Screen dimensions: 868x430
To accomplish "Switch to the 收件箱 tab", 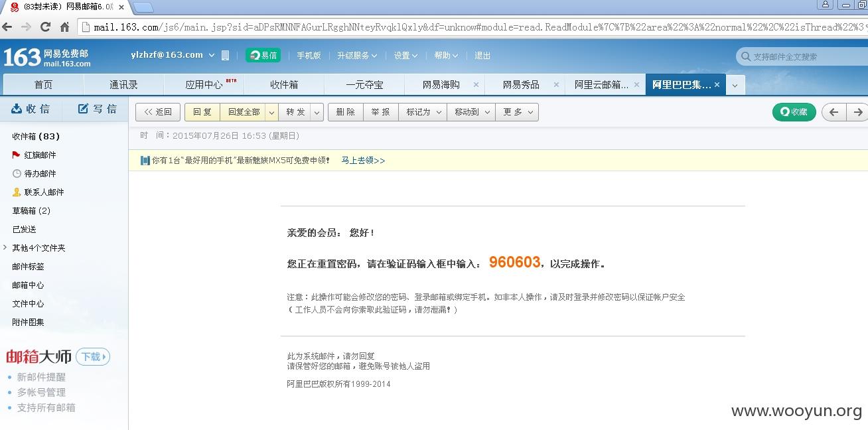I will (284, 85).
